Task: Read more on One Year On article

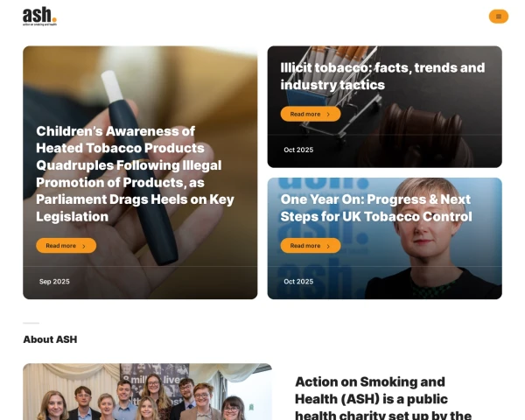Action: point(311,246)
